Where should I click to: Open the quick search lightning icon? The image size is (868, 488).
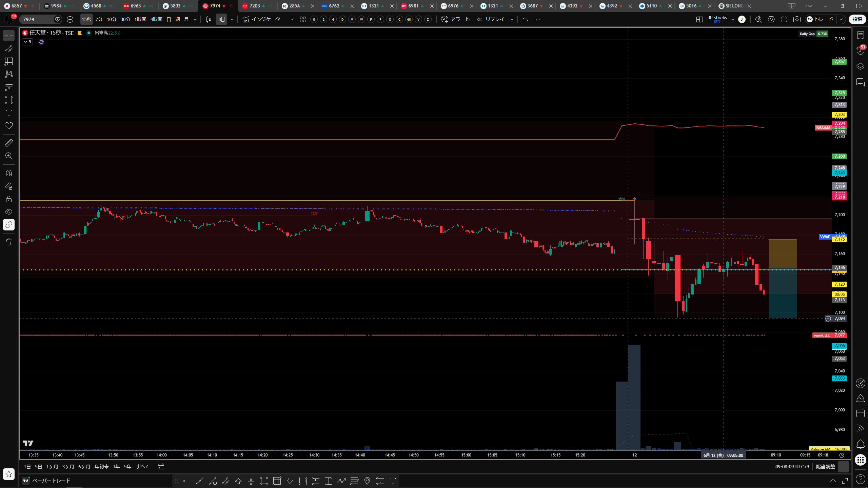pos(758,19)
